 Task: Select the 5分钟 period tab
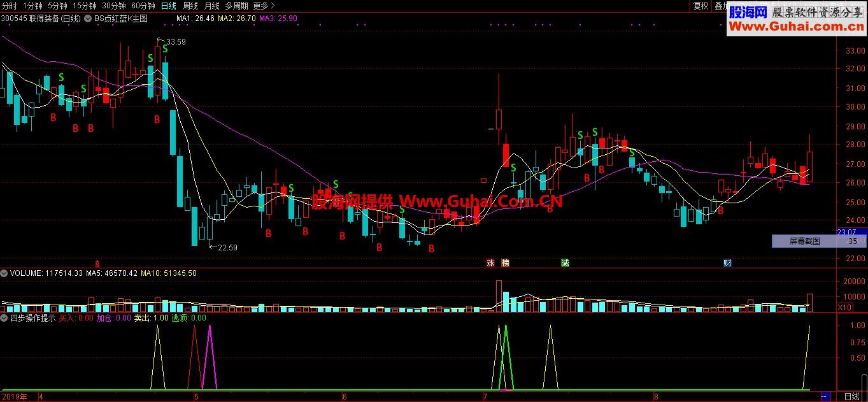(x=57, y=6)
